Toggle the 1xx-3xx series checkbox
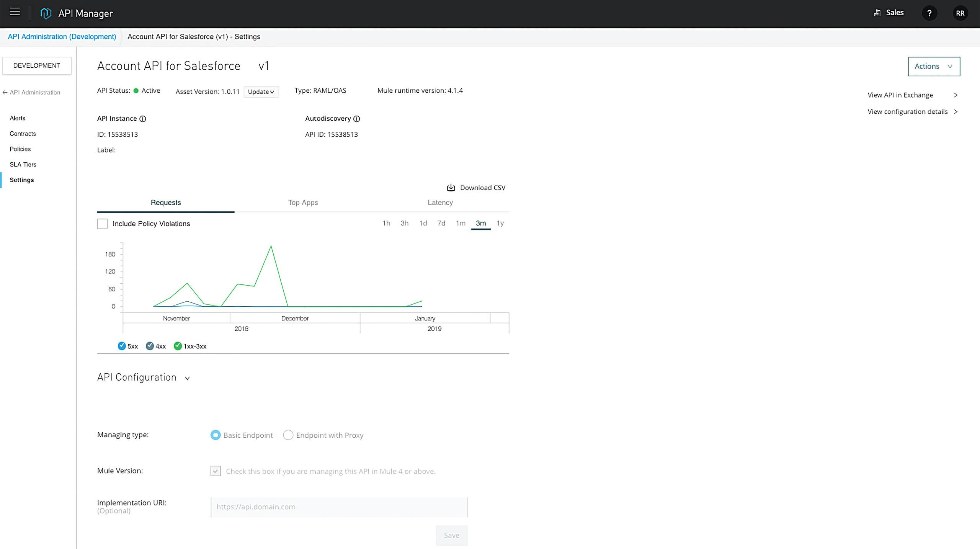 (x=178, y=346)
